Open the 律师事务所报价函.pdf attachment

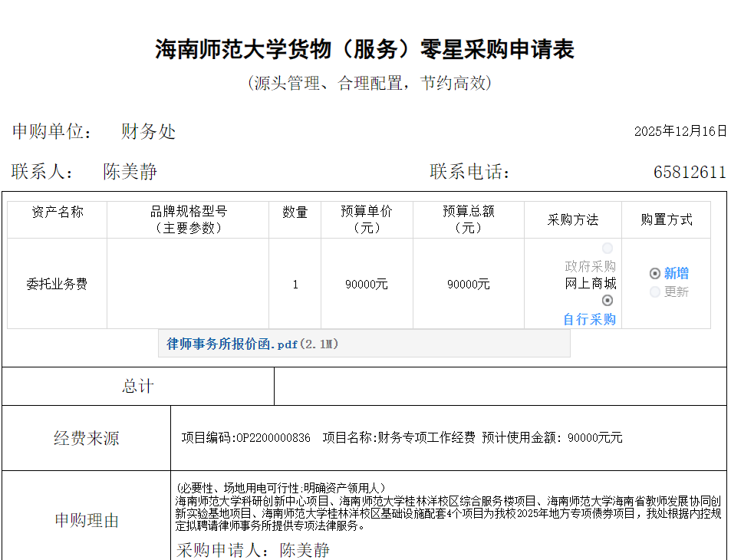point(232,344)
